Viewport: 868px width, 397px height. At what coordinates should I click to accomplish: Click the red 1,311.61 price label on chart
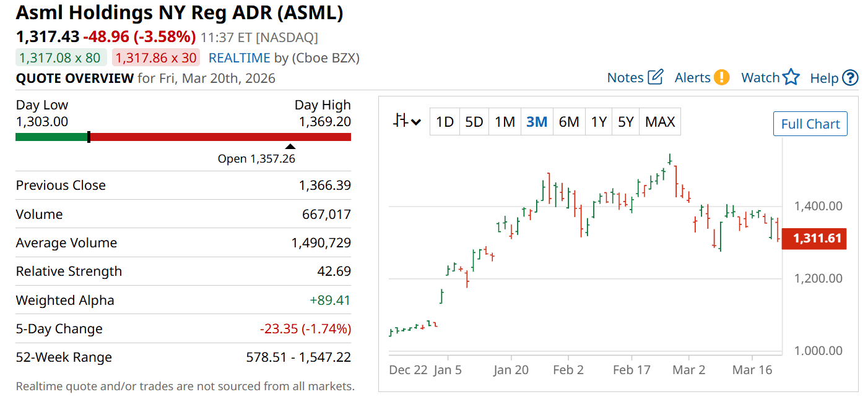[814, 239]
